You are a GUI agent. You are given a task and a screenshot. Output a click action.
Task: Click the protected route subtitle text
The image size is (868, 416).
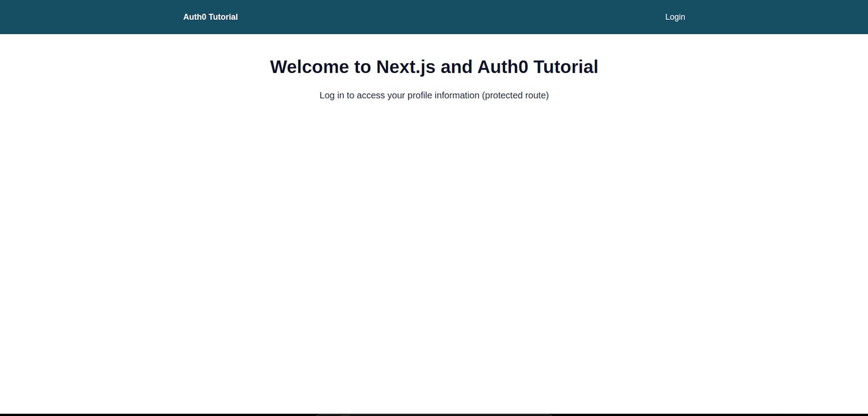pyautogui.click(x=434, y=95)
